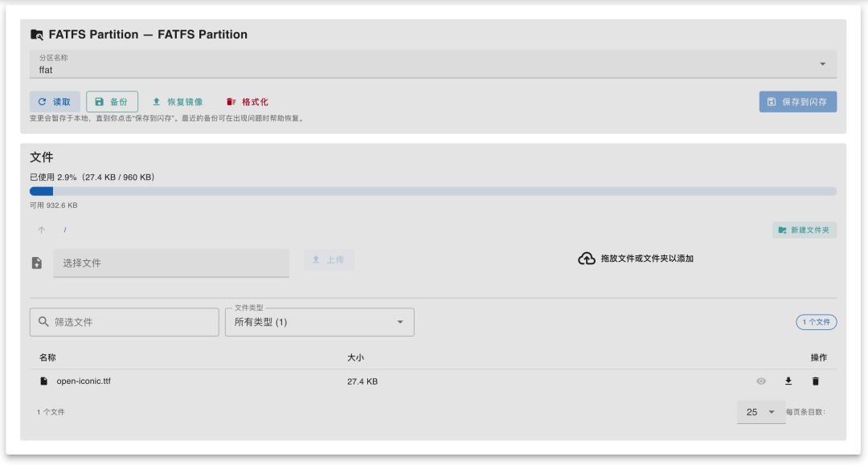The height and width of the screenshot is (465, 868).
Task: Read the partition with 读取 button
Action: (55, 102)
